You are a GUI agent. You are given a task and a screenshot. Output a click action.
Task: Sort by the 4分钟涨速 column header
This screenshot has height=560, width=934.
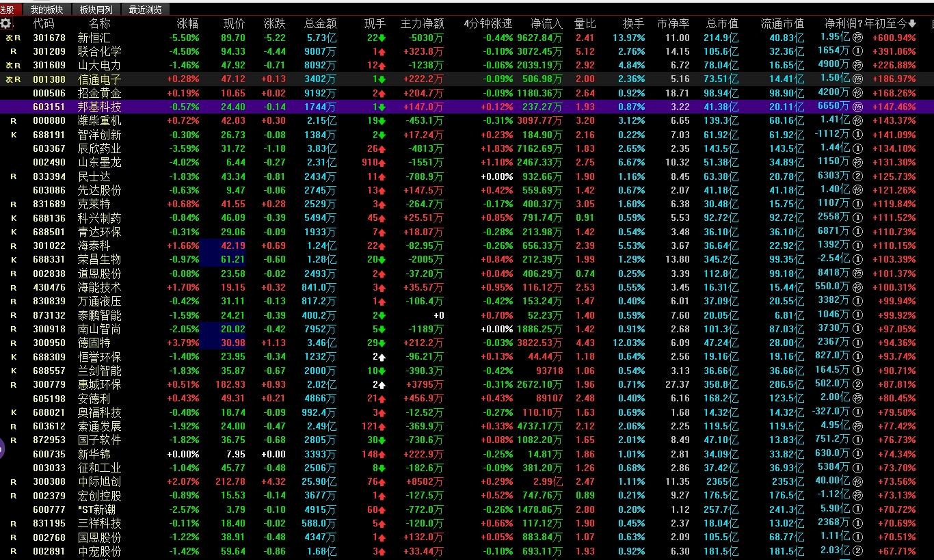pyautogui.click(x=488, y=24)
